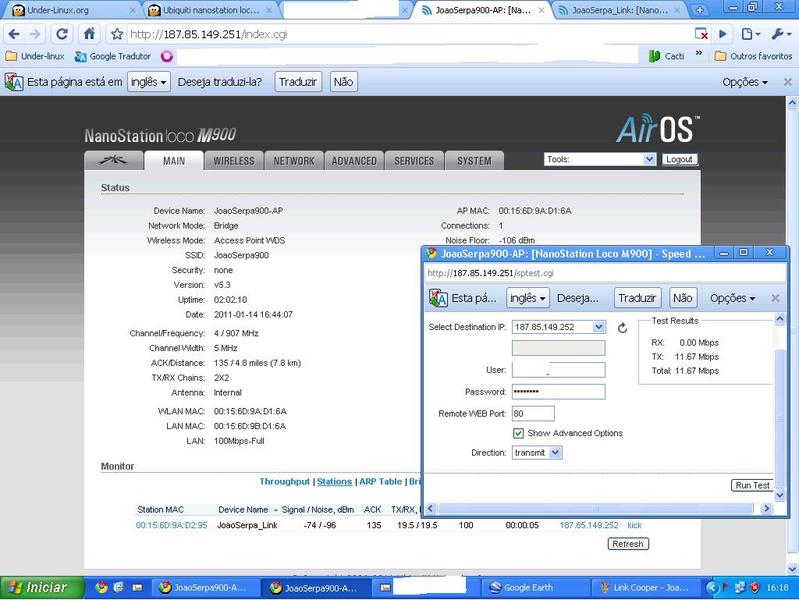Open inglês dropdown in speed test popup
The width and height of the screenshot is (799, 600).
[x=527, y=298]
